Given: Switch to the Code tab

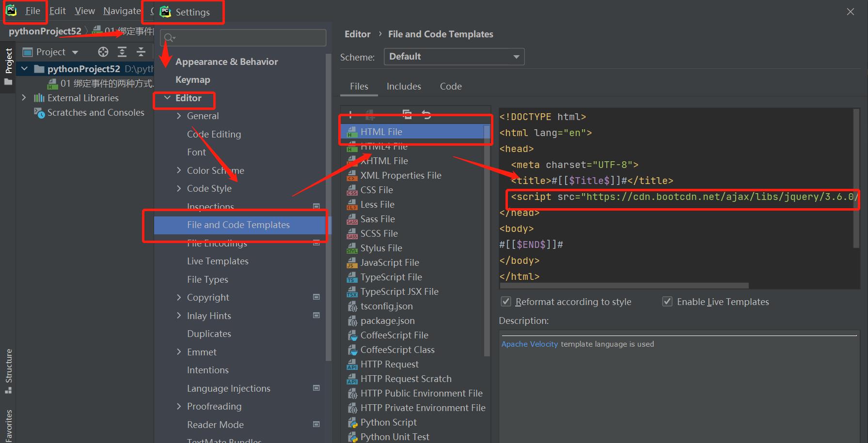Looking at the screenshot, I should 451,86.
